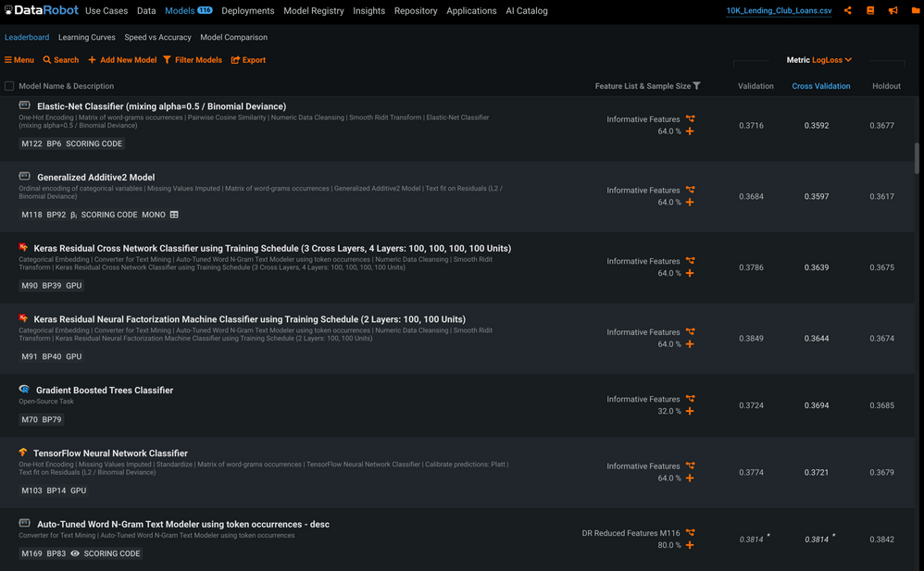Open the Deployments menu item

[x=247, y=11]
